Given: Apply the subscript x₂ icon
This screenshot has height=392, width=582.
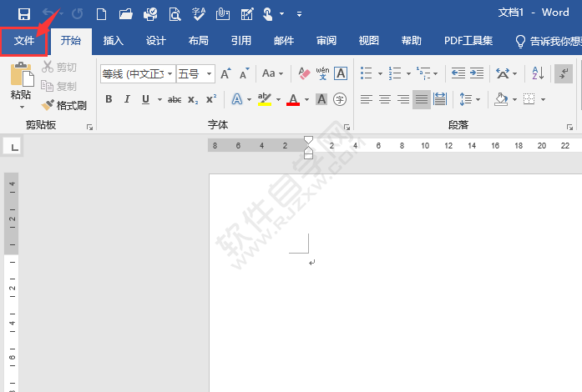Looking at the screenshot, I should point(193,99).
